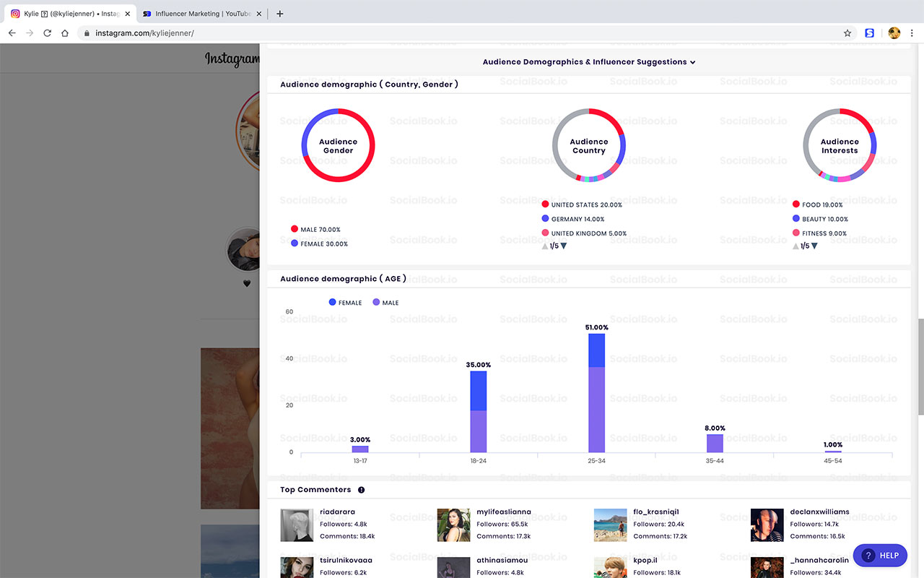The width and height of the screenshot is (924, 578).
Task: Bookmark this page with star icon
Action: 847,33
